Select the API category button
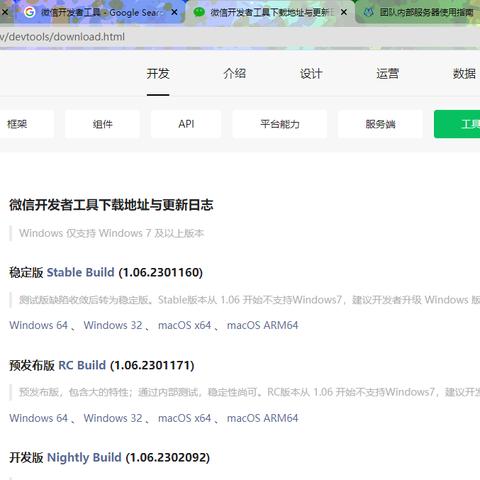 pos(186,124)
